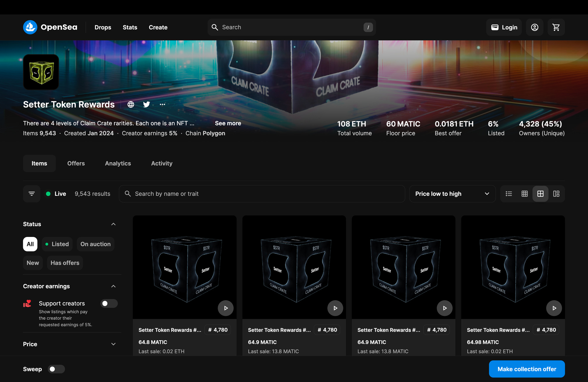The height and width of the screenshot is (382, 588).
Task: Click the 6% Listed stat
Action: tap(496, 128)
